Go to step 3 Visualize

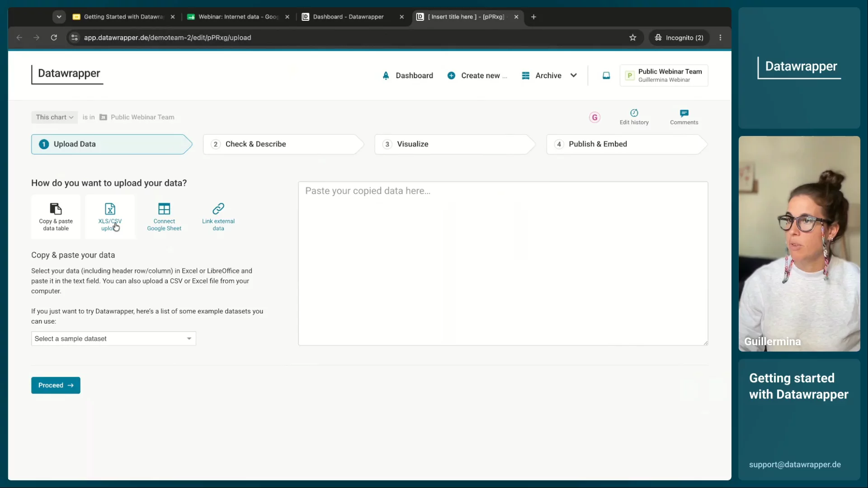pos(455,144)
